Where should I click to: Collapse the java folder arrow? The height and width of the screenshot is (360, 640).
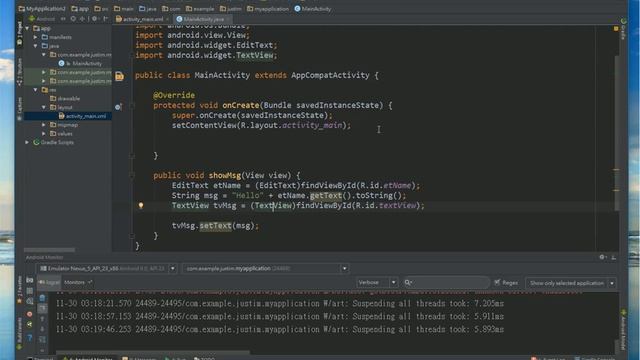click(36, 46)
